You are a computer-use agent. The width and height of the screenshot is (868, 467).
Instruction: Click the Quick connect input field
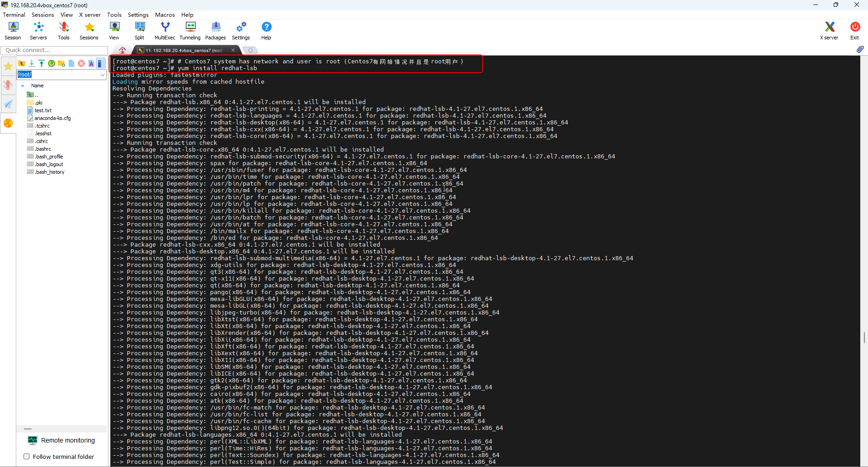pyautogui.click(x=54, y=50)
